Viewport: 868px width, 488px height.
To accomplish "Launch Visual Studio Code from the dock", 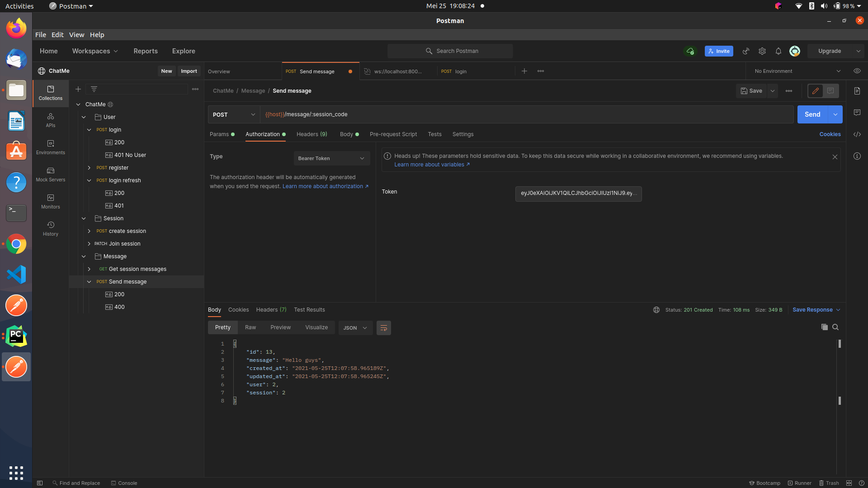I will point(16,275).
